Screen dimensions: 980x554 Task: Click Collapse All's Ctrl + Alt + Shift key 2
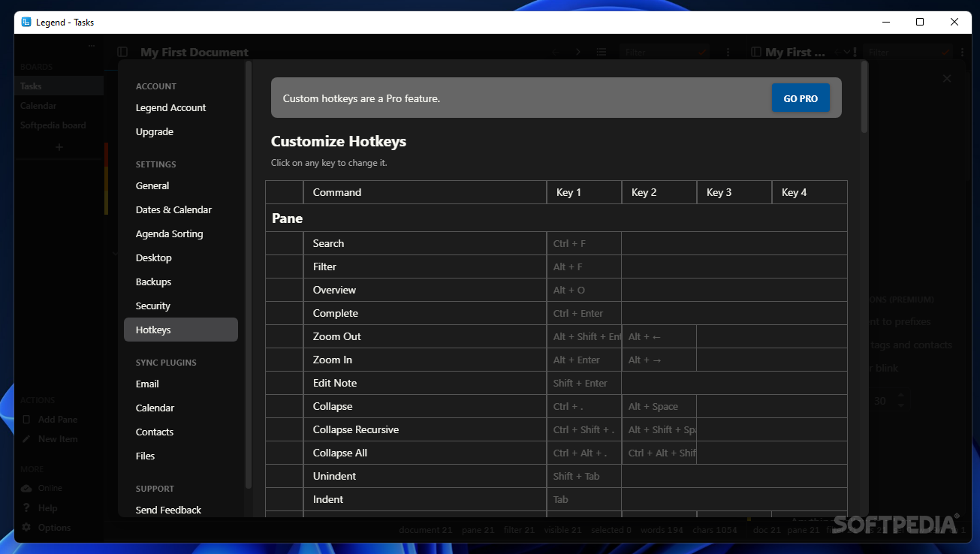pos(659,453)
